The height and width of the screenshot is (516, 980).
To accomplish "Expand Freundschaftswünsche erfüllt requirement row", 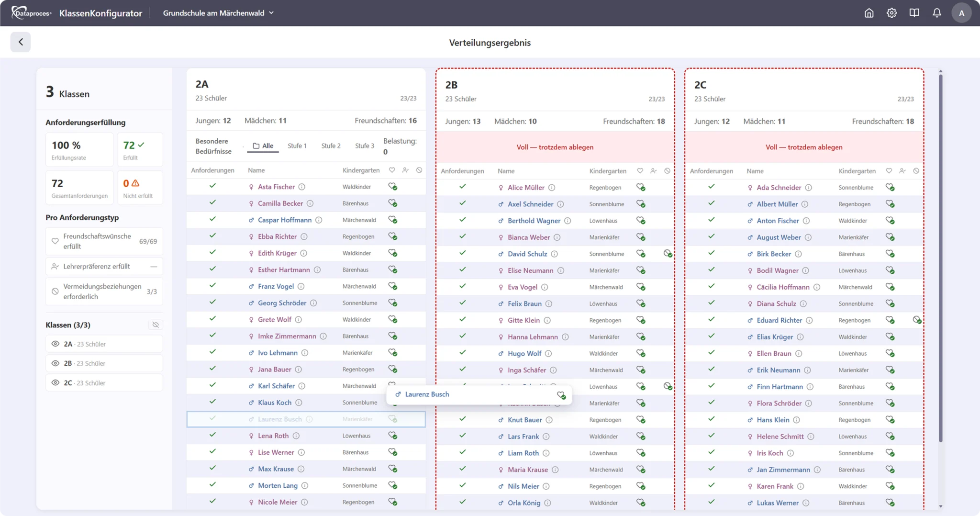I will tap(104, 241).
